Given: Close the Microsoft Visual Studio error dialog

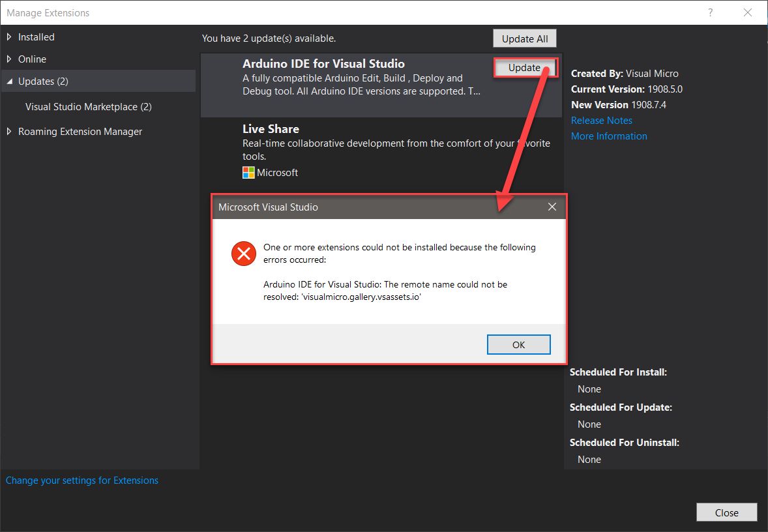Looking at the screenshot, I should [552, 207].
